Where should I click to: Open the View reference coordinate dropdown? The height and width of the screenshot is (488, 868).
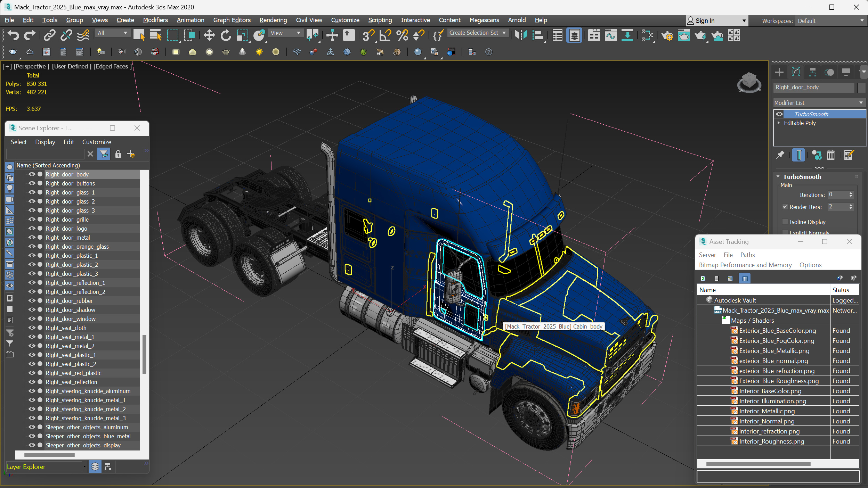coord(285,33)
